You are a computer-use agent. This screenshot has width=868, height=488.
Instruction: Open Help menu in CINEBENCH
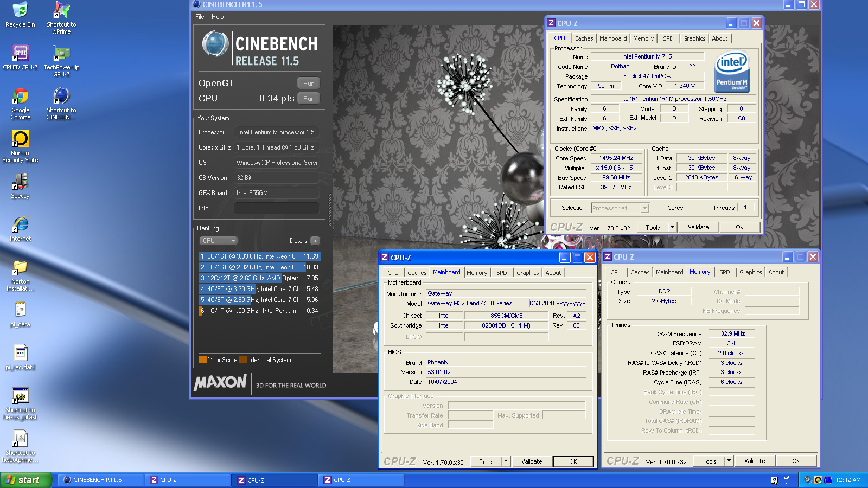pyautogui.click(x=218, y=17)
